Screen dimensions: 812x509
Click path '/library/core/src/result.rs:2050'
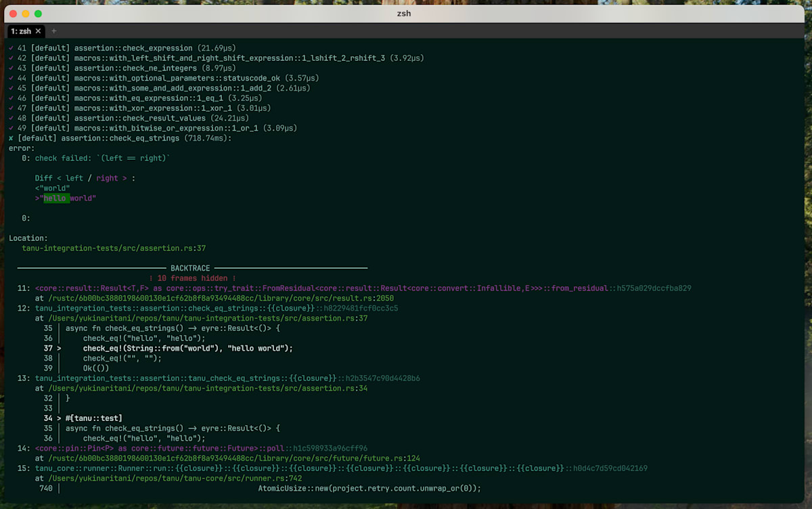click(x=221, y=298)
